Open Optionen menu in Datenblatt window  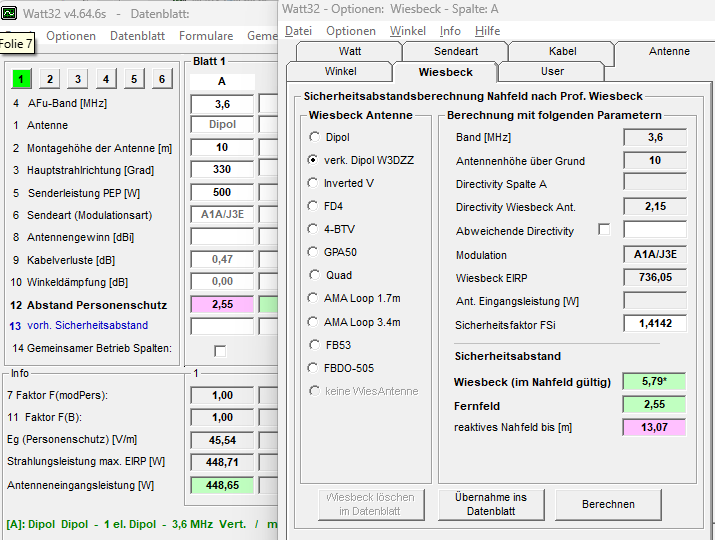click(x=71, y=36)
